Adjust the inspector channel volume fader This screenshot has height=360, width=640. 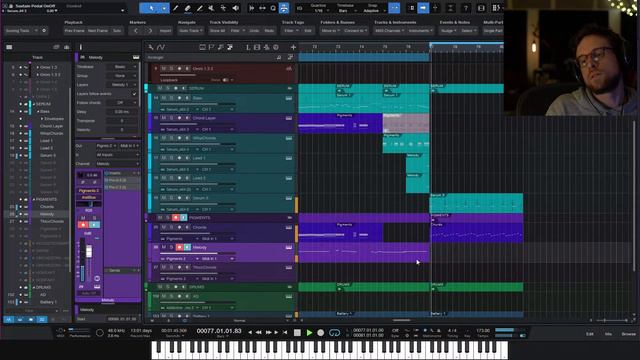point(89,252)
